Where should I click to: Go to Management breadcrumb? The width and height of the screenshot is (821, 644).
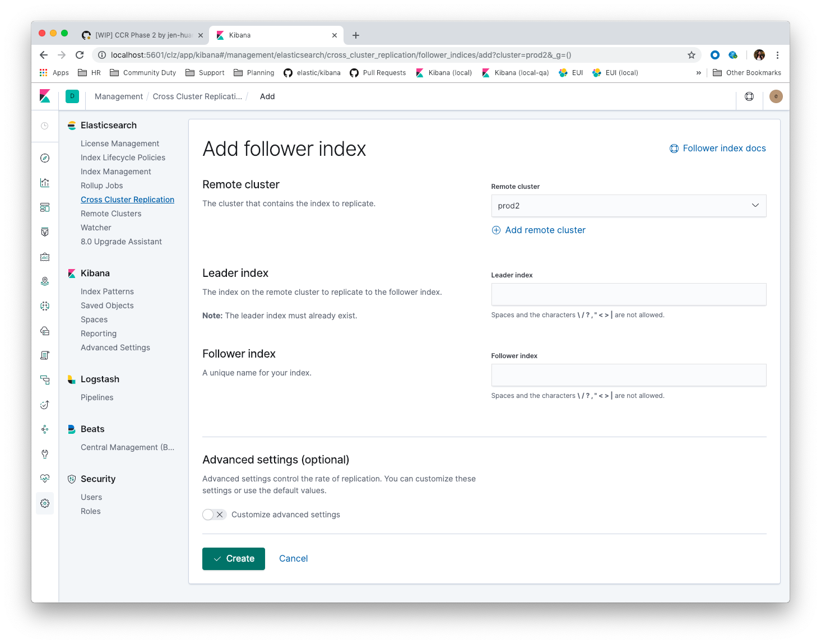click(119, 96)
